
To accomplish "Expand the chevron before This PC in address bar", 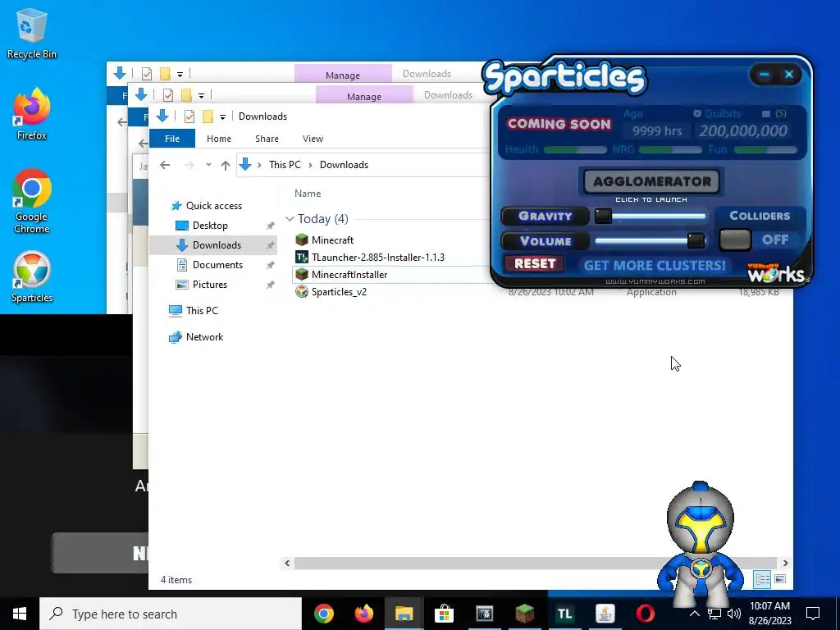I will 259,165.
